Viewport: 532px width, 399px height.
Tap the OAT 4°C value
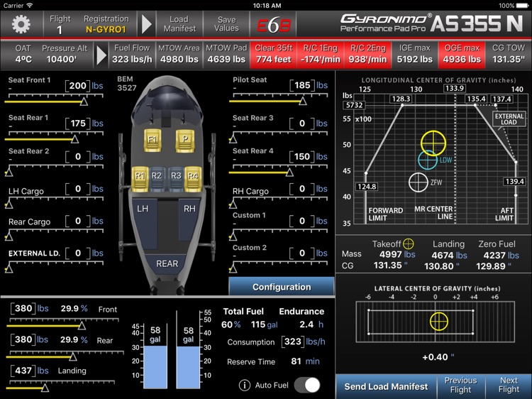(x=23, y=60)
